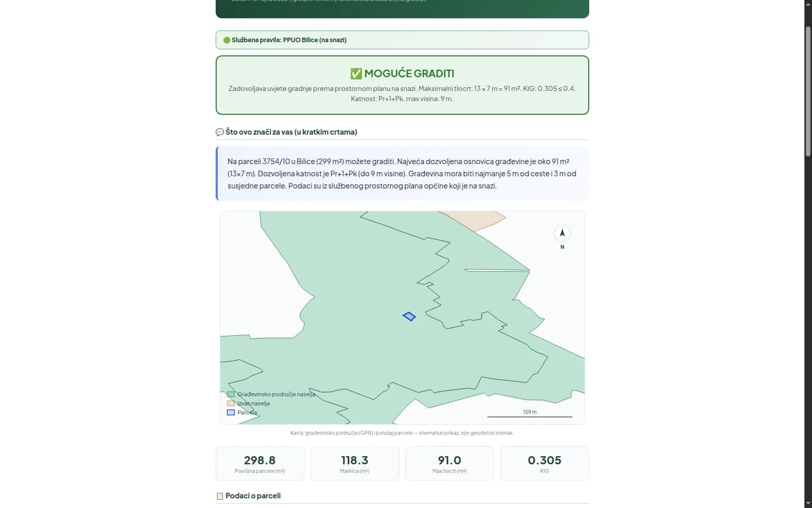This screenshot has height=508, width=812.
Task: Click the 0.305 KIG card
Action: click(545, 463)
